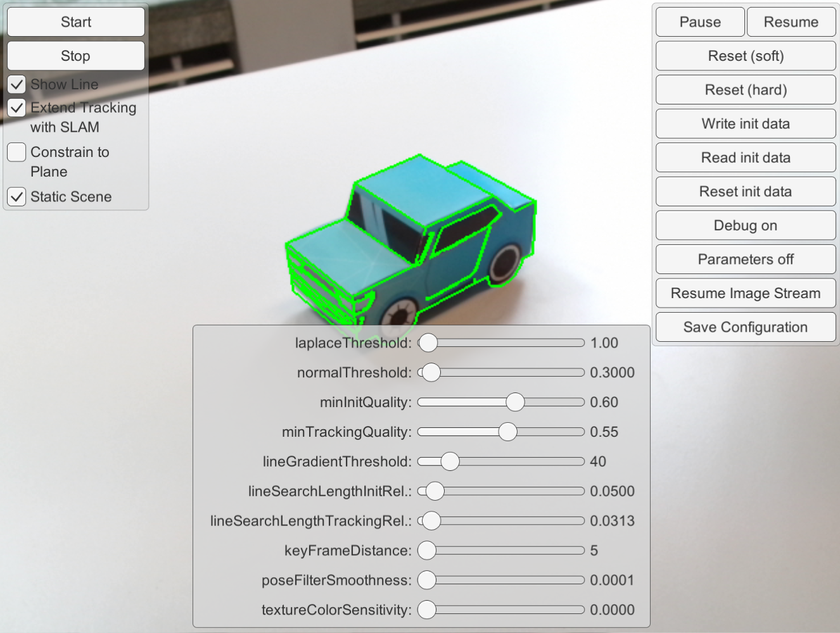
Task: Click Resume Image Stream
Action: tap(746, 293)
